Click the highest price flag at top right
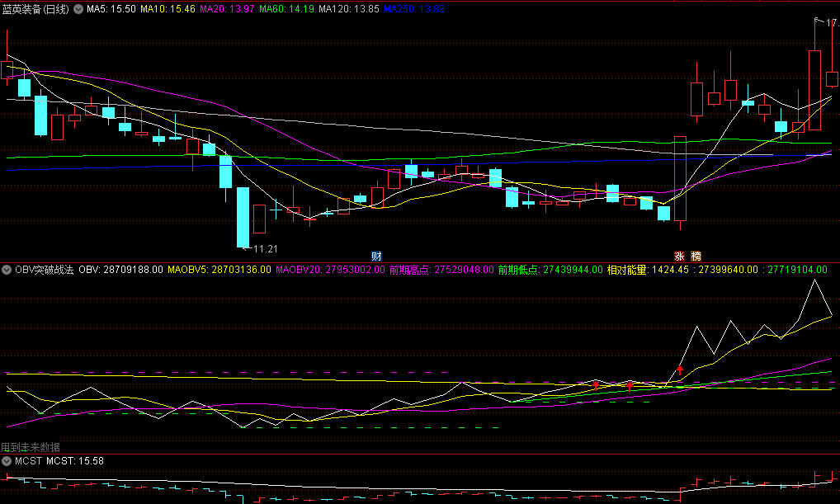The image size is (840, 504). pyautogui.click(x=827, y=22)
